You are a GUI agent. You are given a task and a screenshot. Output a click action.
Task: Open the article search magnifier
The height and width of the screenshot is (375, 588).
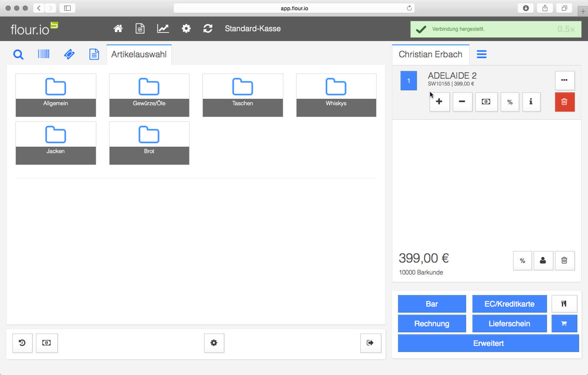click(x=18, y=54)
